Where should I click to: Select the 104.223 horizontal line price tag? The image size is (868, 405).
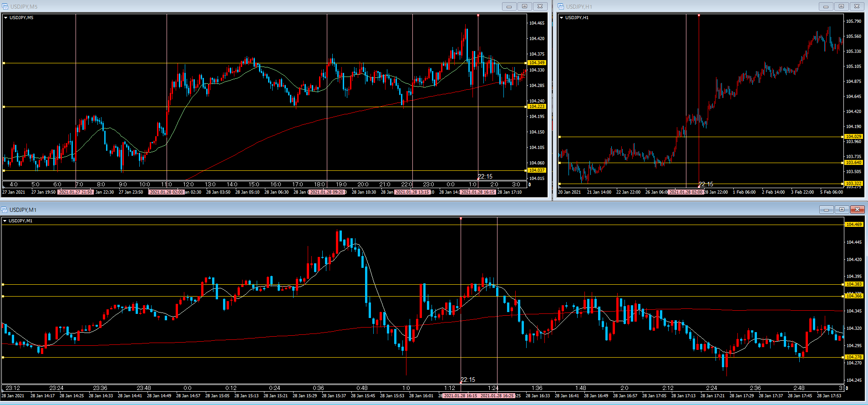(x=537, y=107)
